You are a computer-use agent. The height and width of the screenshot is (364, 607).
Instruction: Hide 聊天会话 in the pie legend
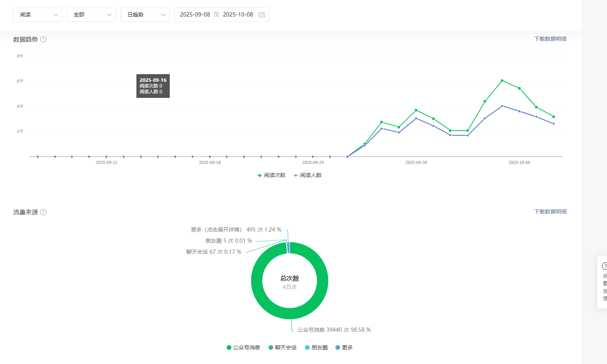tap(282, 347)
